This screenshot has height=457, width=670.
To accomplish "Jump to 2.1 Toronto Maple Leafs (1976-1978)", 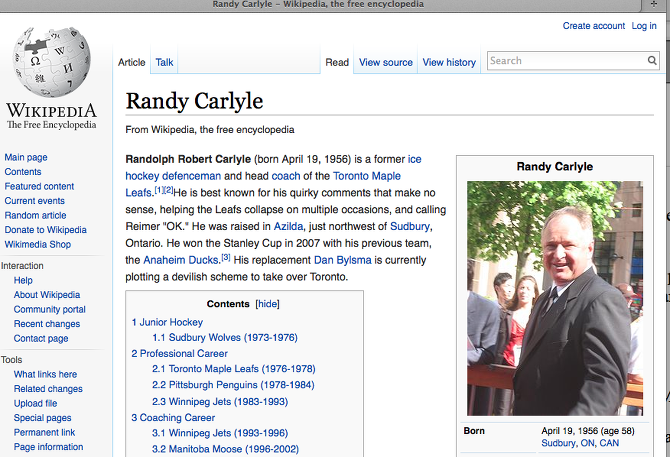I will tap(234, 369).
